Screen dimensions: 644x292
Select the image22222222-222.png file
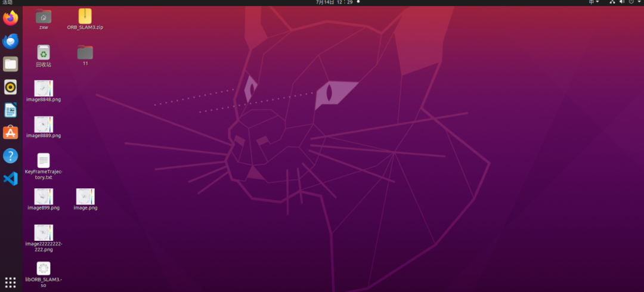click(x=44, y=232)
